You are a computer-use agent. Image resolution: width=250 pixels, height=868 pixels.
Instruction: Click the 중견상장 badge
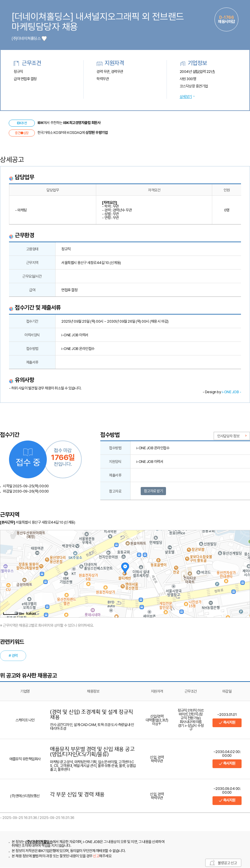pyautogui.click(x=22, y=133)
